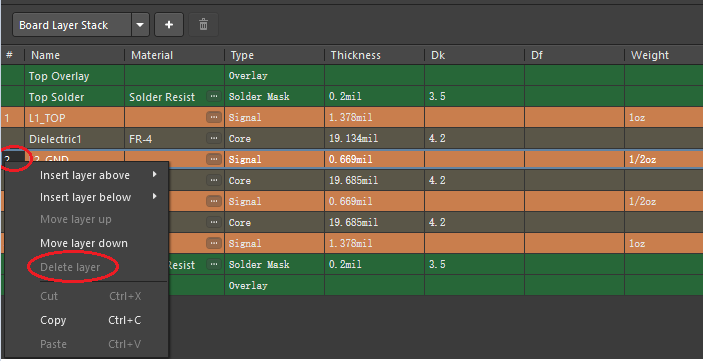Click the plus add-layer icon
703x361 pixels.
pos(169,25)
